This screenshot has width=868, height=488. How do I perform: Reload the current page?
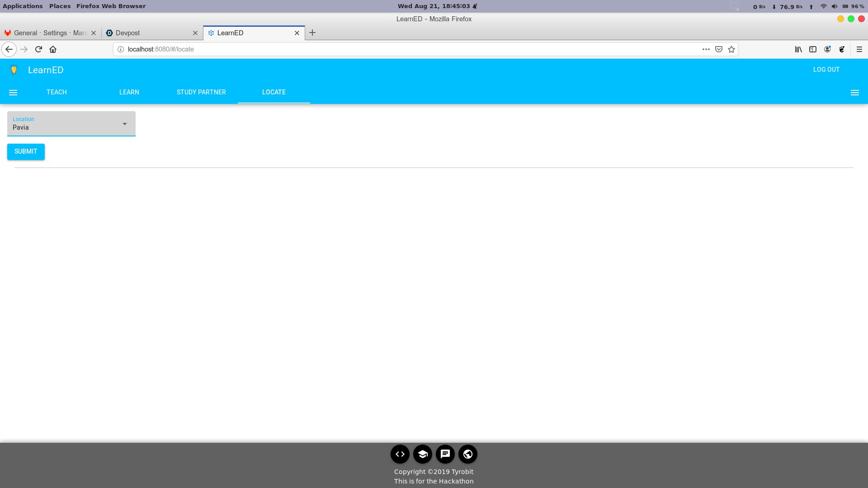point(38,49)
